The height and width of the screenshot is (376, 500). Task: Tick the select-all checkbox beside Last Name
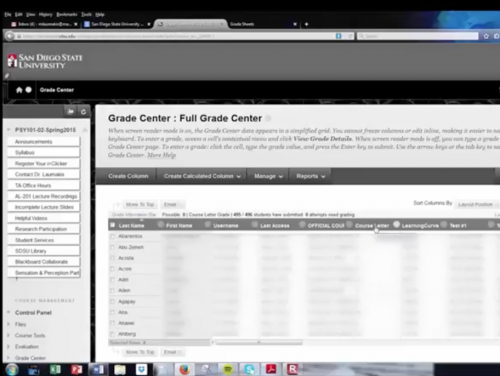tap(112, 225)
